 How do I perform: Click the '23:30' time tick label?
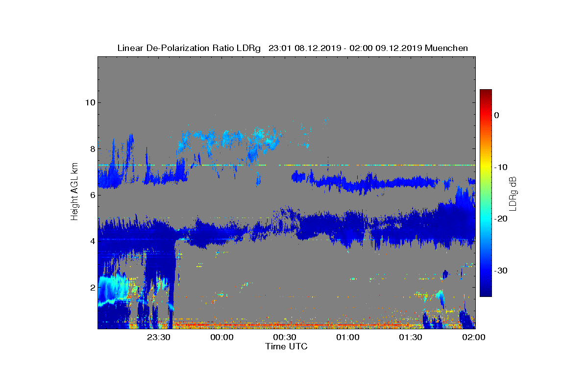pos(158,337)
